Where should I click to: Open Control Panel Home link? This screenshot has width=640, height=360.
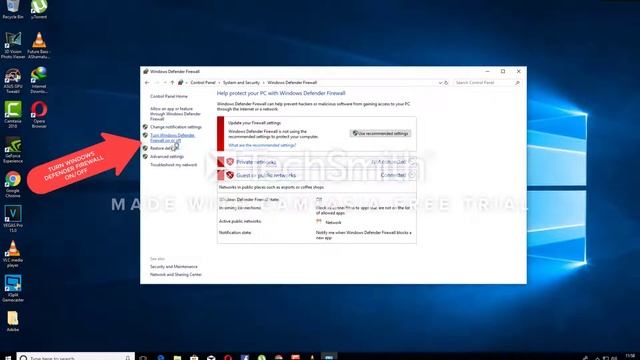click(169, 96)
